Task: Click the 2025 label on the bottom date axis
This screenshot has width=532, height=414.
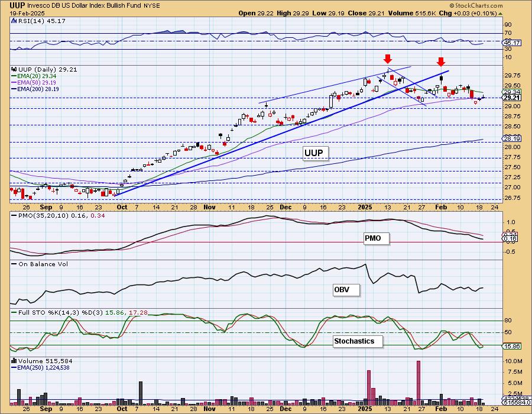Action: pos(365,409)
